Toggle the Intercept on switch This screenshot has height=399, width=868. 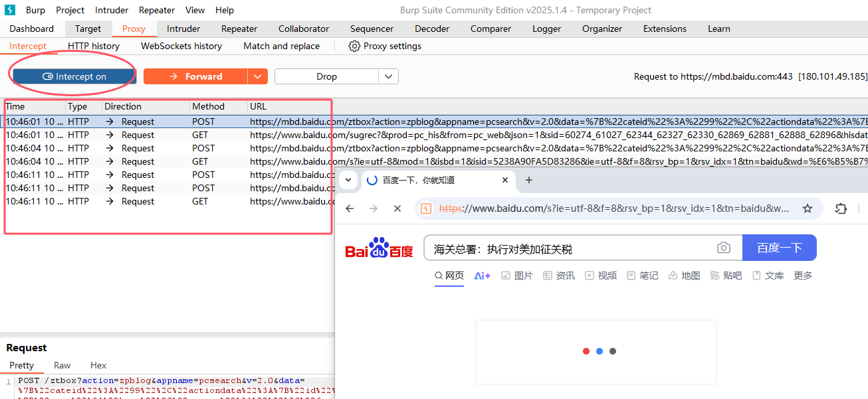(x=74, y=76)
